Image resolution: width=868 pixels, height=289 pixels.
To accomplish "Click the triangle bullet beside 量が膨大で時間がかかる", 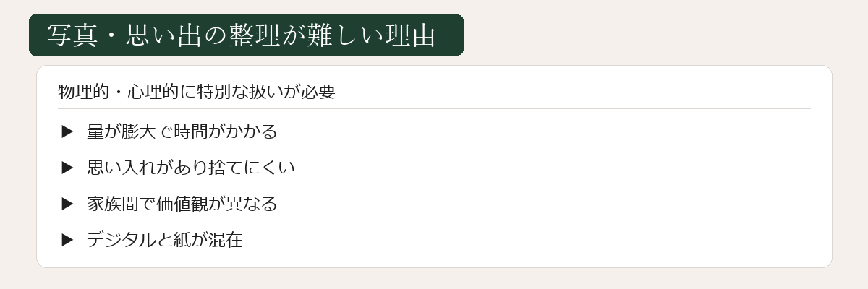I will [68, 131].
